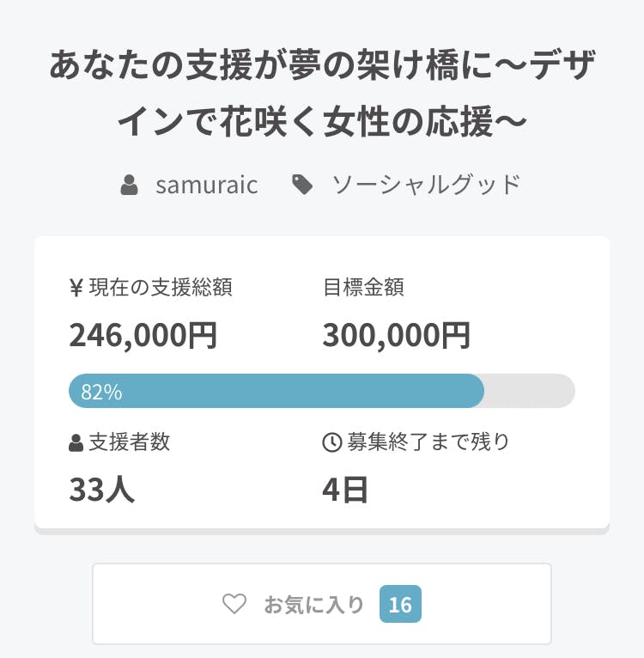This screenshot has width=644, height=658.
Task: Click the heart icon in the favorite button
Action: click(234, 604)
